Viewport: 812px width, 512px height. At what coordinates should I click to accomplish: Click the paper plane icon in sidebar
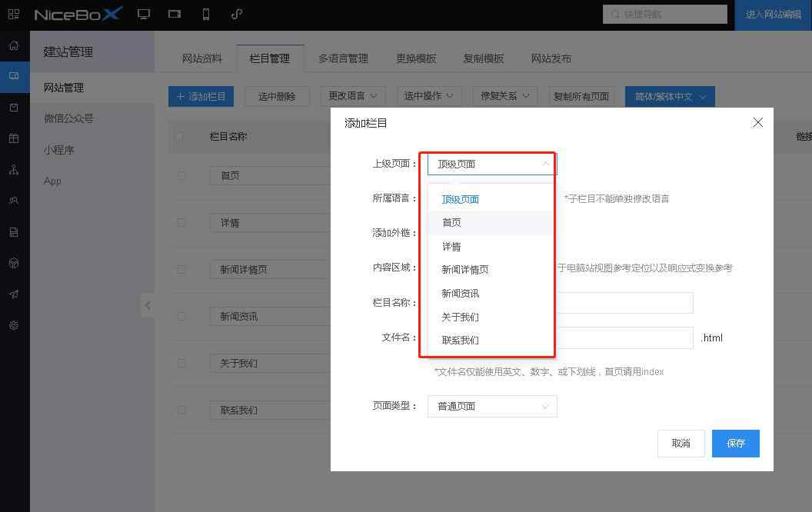14,294
